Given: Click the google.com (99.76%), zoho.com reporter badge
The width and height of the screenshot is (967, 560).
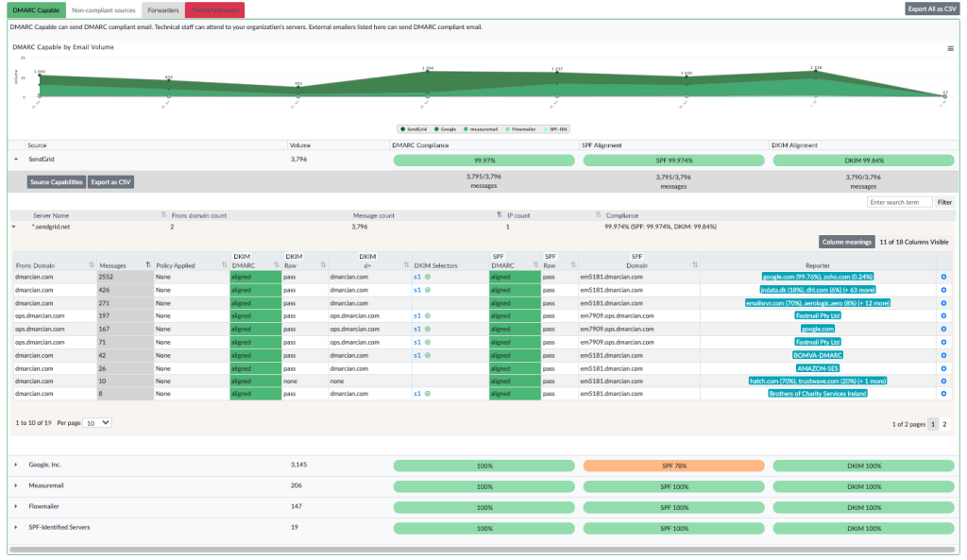Looking at the screenshot, I should coord(818,277).
